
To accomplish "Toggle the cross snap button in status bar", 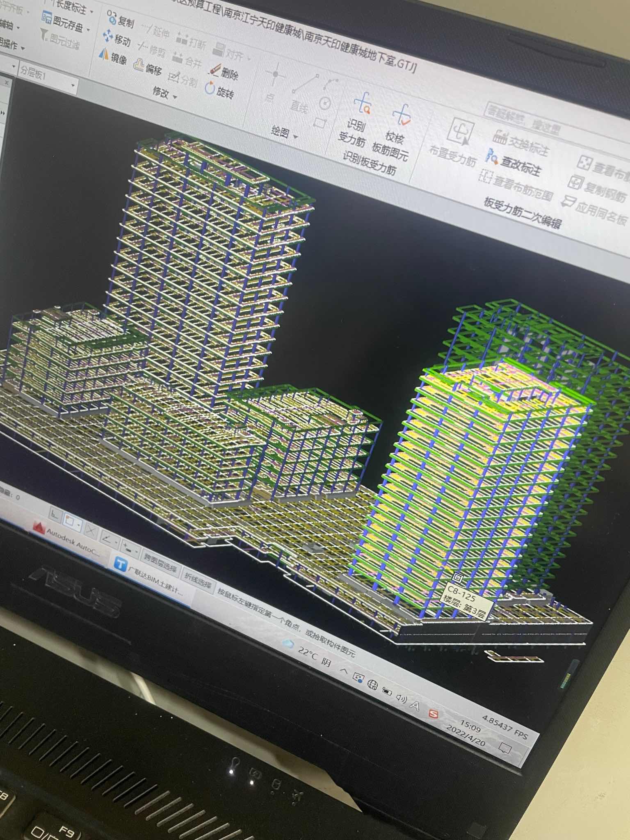I will 90,530.
